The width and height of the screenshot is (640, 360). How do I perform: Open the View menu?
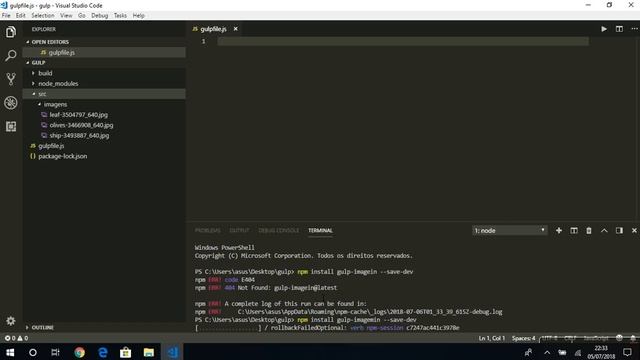point(66,16)
